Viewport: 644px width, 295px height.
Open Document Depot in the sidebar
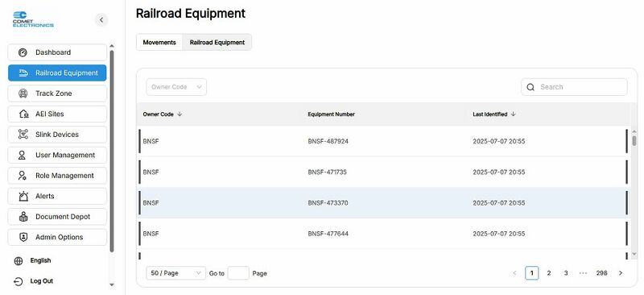[57, 217]
